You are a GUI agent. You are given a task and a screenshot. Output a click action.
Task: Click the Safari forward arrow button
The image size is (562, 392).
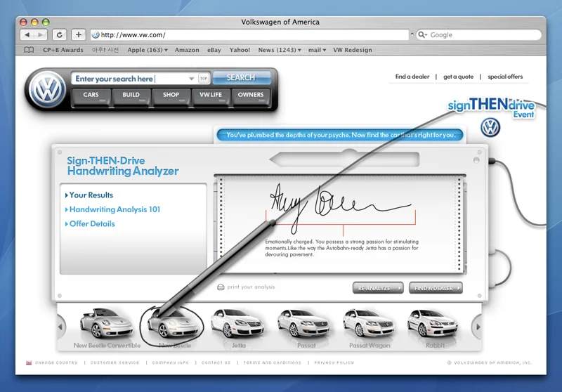41,34
